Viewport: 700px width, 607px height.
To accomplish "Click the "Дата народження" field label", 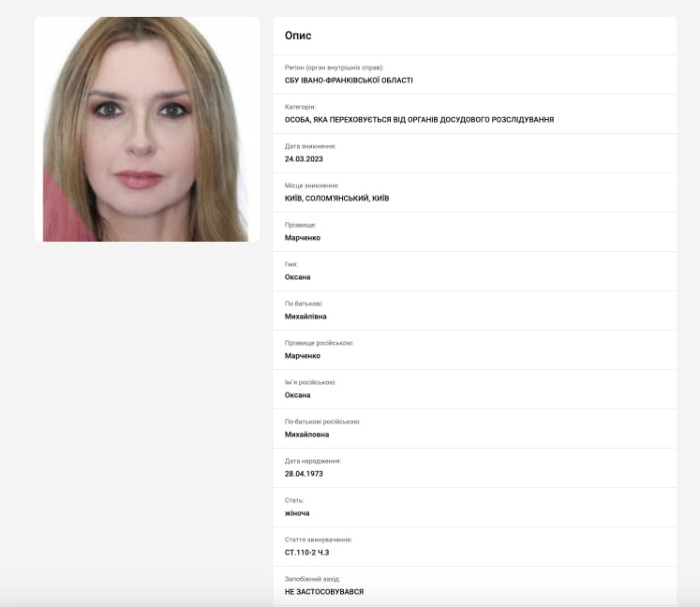I will [x=313, y=461].
